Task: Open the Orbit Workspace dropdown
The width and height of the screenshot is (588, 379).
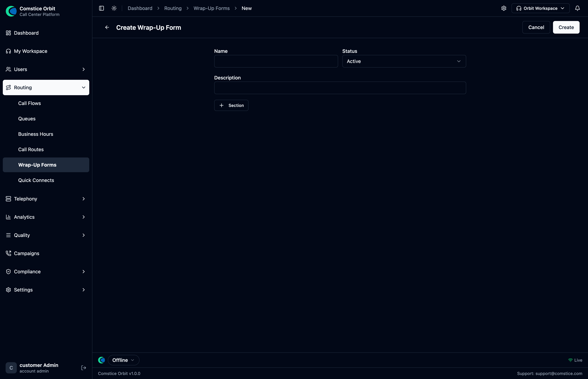Action: [x=541, y=8]
